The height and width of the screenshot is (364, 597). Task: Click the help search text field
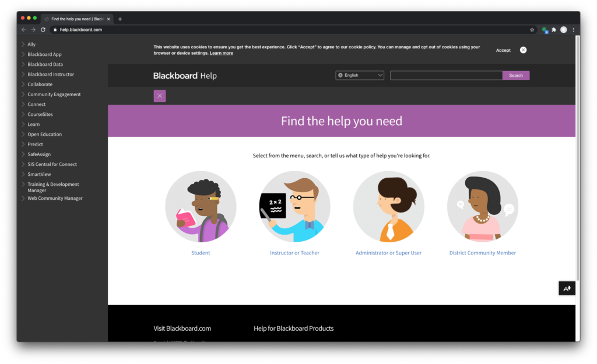(446, 75)
